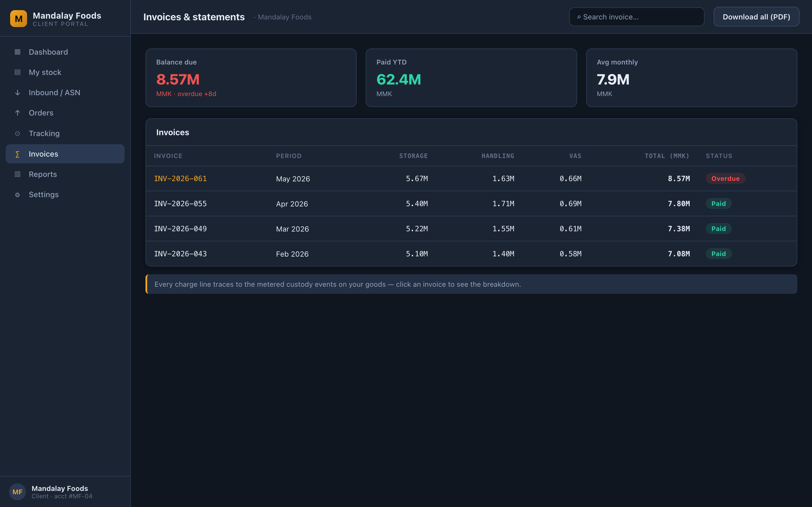Click the Reports icon in sidebar
This screenshot has width=812, height=507.
click(x=17, y=174)
